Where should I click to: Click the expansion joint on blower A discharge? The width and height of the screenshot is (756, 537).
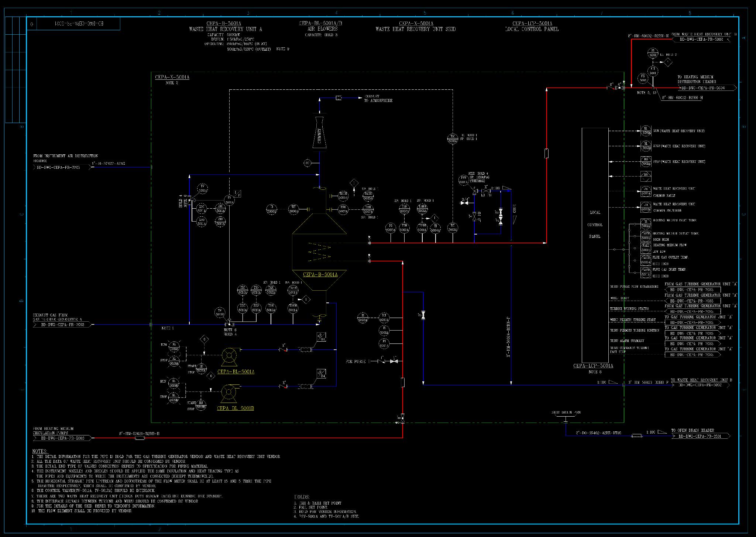pyautogui.click(x=305, y=349)
